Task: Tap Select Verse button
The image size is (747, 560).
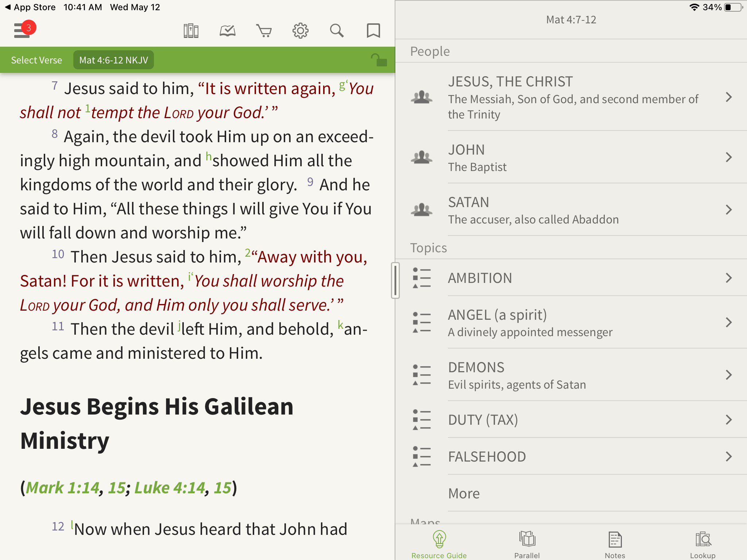Action: 36,60
